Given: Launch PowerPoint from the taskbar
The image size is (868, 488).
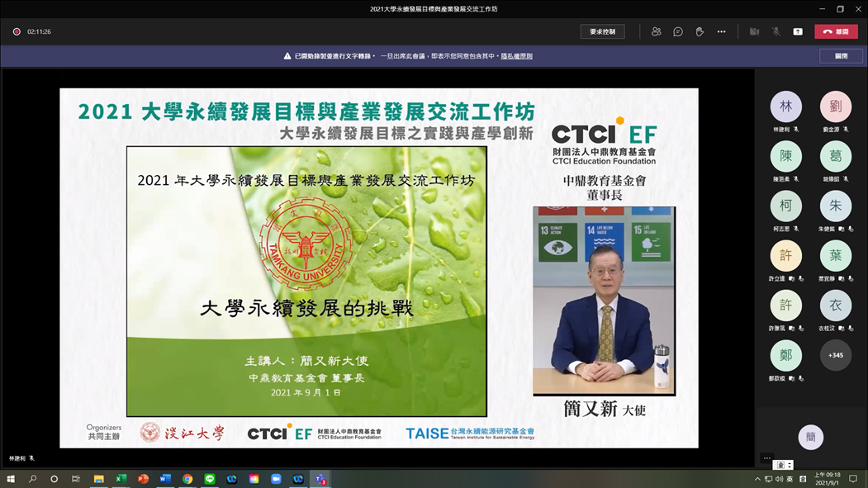Looking at the screenshot, I should point(143,479).
